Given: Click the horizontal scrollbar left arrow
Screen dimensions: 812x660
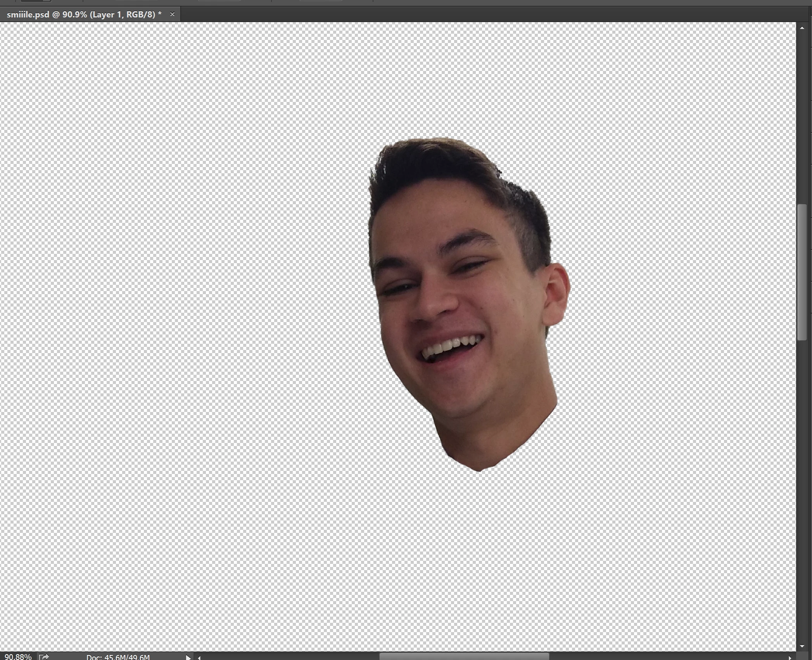Looking at the screenshot, I should click(x=199, y=657).
